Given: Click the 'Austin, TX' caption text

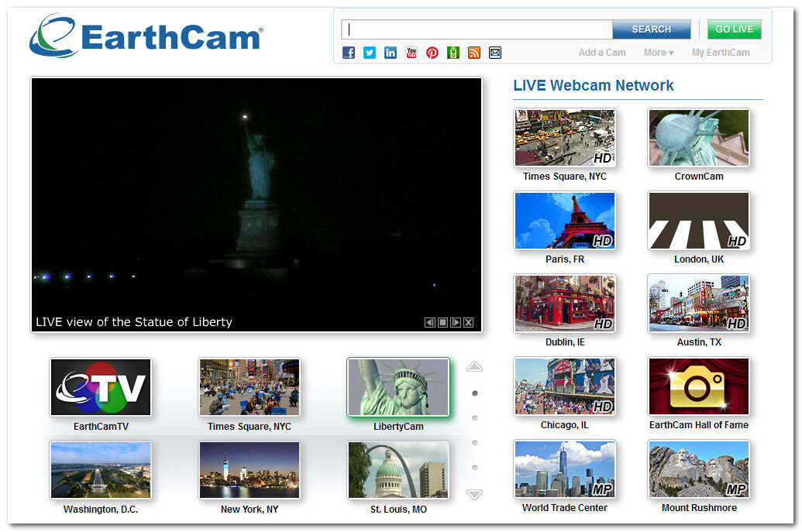Looking at the screenshot, I should tap(699, 342).
